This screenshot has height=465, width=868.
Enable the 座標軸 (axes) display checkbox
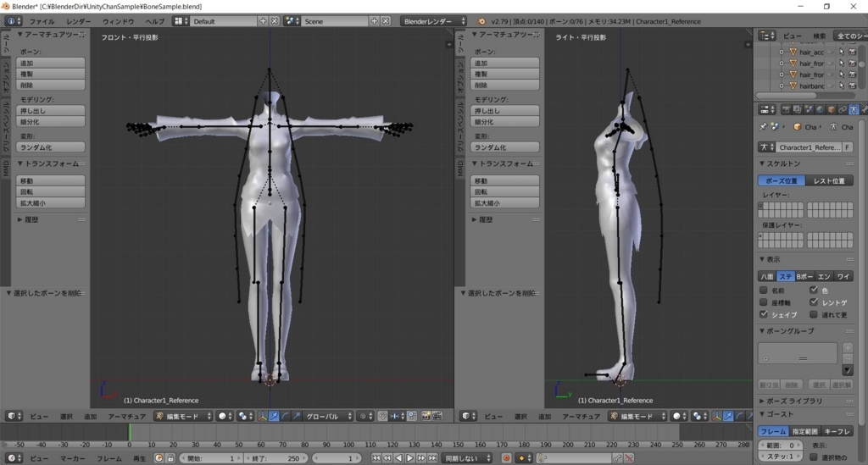tap(764, 302)
